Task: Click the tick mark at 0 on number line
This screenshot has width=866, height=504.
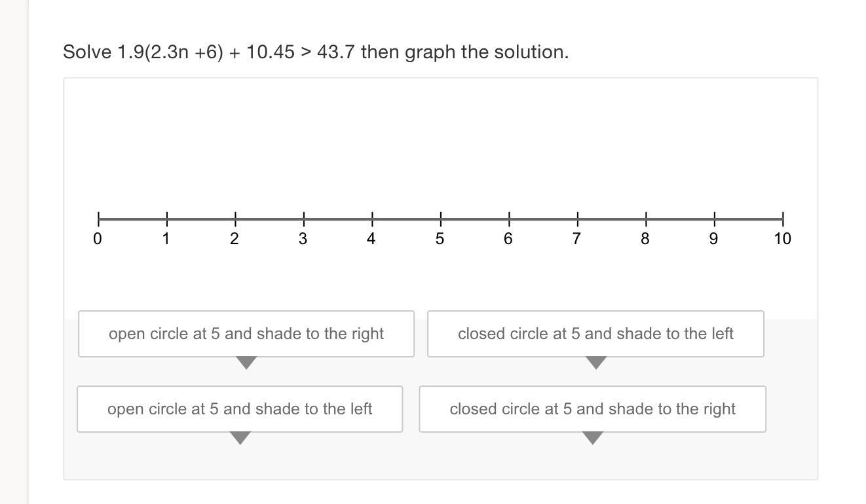Action: [98, 219]
